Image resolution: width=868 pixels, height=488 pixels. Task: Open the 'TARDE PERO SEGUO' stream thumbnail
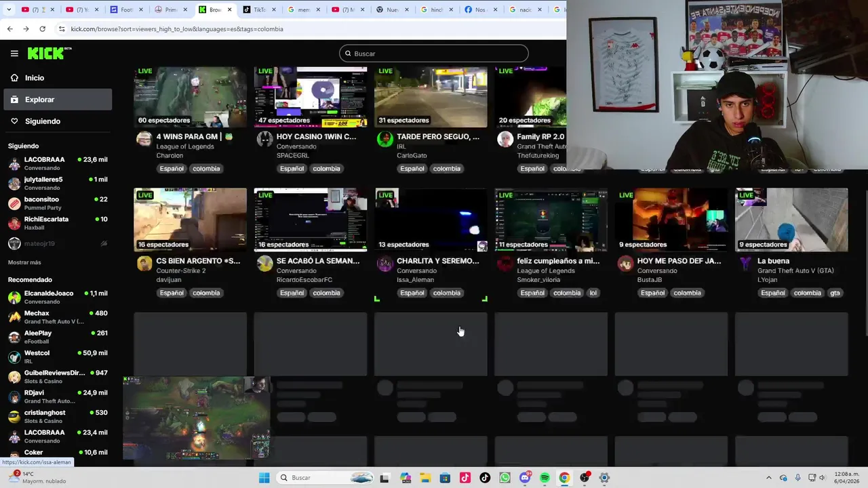click(x=431, y=97)
